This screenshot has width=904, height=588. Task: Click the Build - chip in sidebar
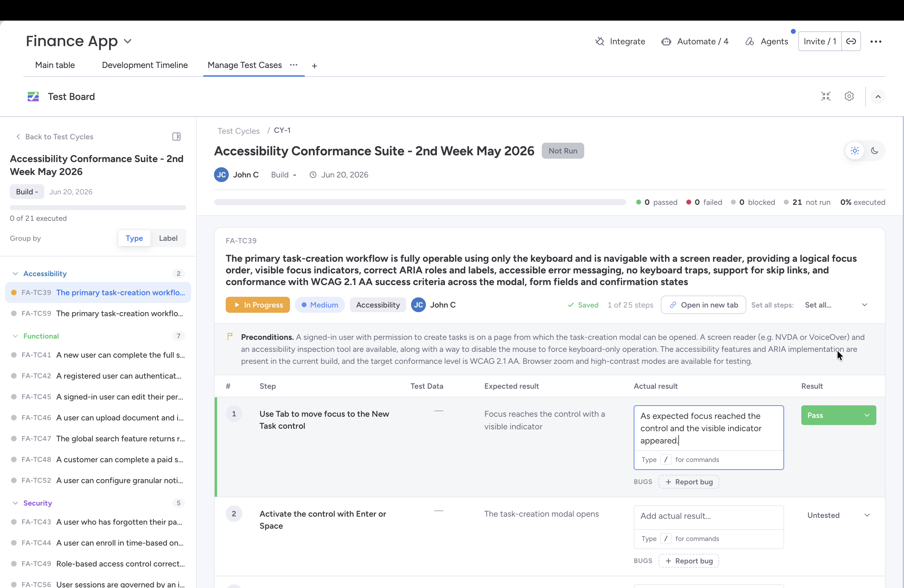coord(27,192)
